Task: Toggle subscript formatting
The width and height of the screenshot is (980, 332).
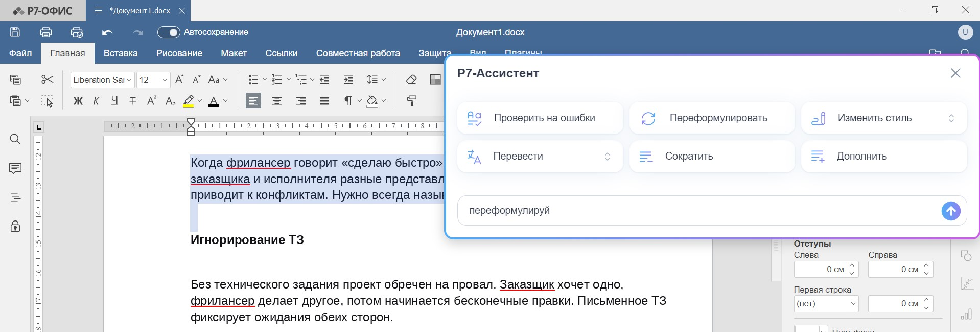Action: click(171, 101)
